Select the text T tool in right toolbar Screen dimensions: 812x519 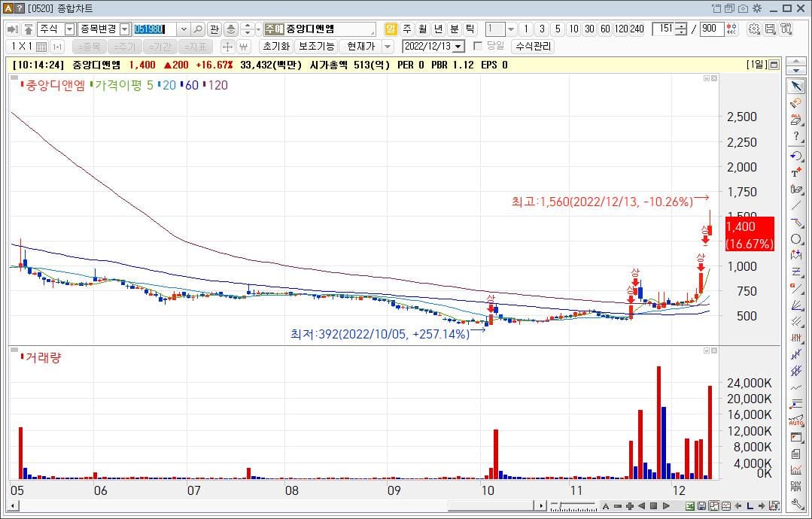click(796, 172)
